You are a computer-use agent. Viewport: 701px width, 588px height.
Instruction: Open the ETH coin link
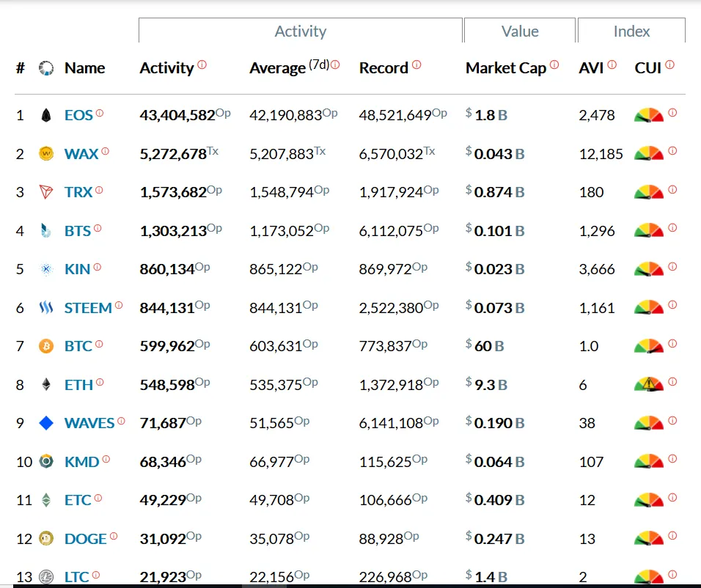coord(78,385)
